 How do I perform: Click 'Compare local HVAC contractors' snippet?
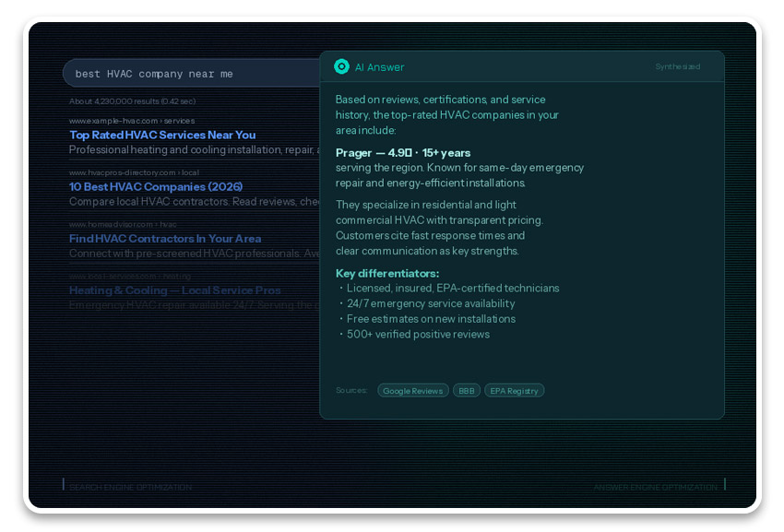point(195,202)
